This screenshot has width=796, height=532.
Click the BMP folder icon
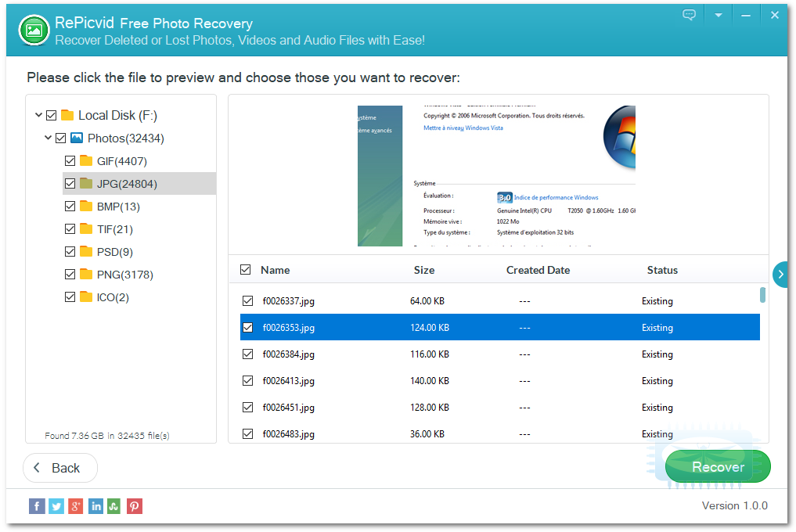coord(86,206)
